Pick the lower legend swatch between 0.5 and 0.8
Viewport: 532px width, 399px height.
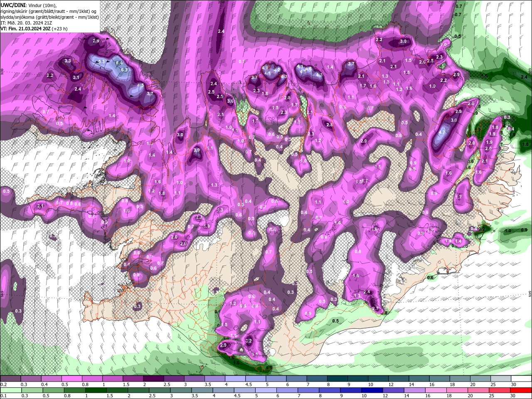[53, 390]
